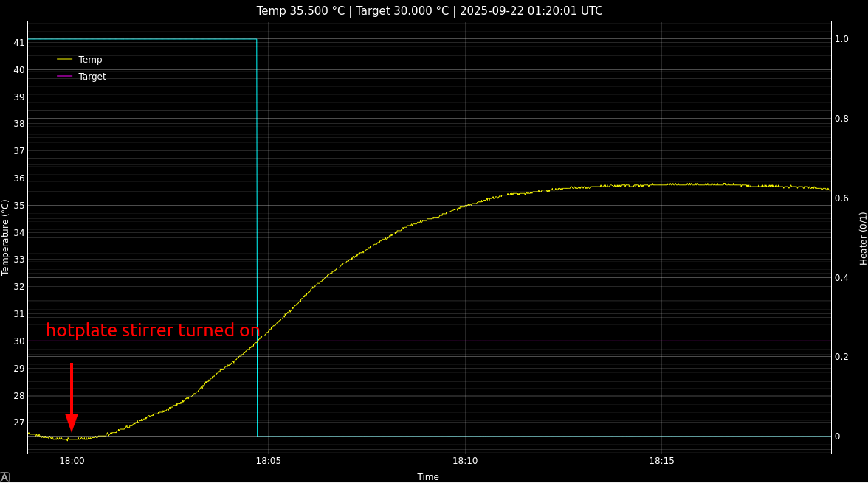868x483 pixels.
Task: Click the 18:05 time tick label
Action: click(268, 461)
